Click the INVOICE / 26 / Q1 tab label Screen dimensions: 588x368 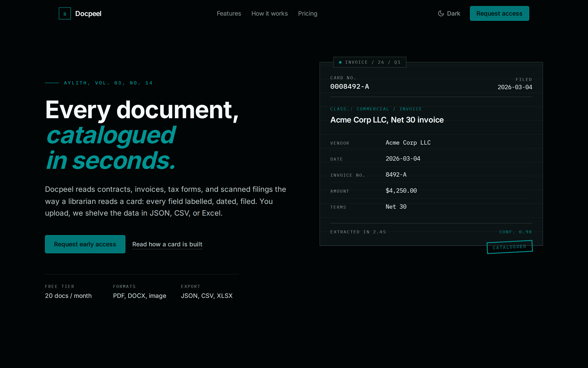[x=373, y=62]
